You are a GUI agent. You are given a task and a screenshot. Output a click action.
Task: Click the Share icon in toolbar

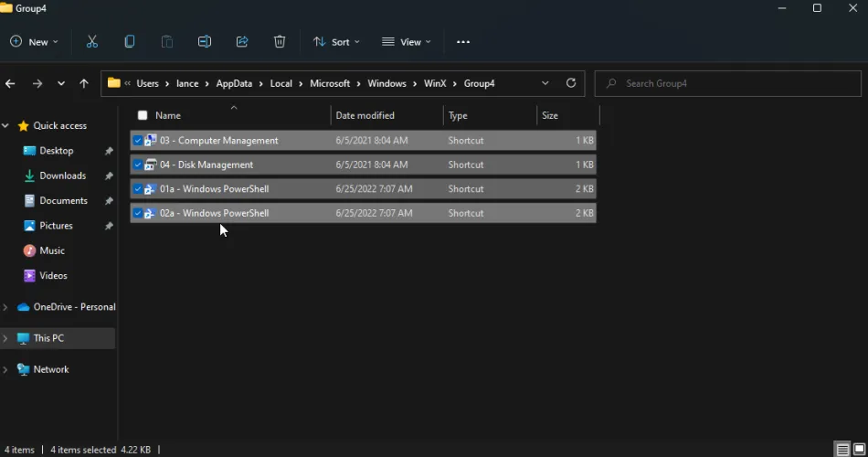[242, 42]
